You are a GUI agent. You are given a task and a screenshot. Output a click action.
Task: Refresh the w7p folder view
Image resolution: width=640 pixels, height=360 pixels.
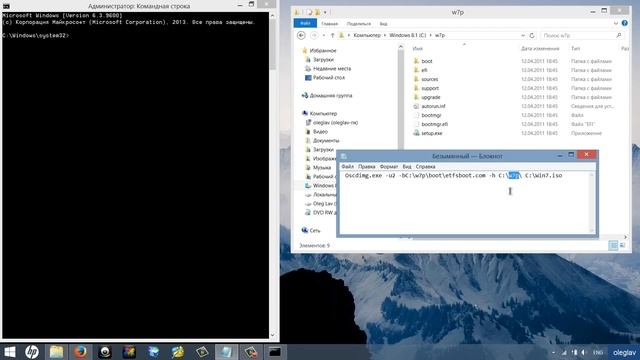[x=532, y=36]
